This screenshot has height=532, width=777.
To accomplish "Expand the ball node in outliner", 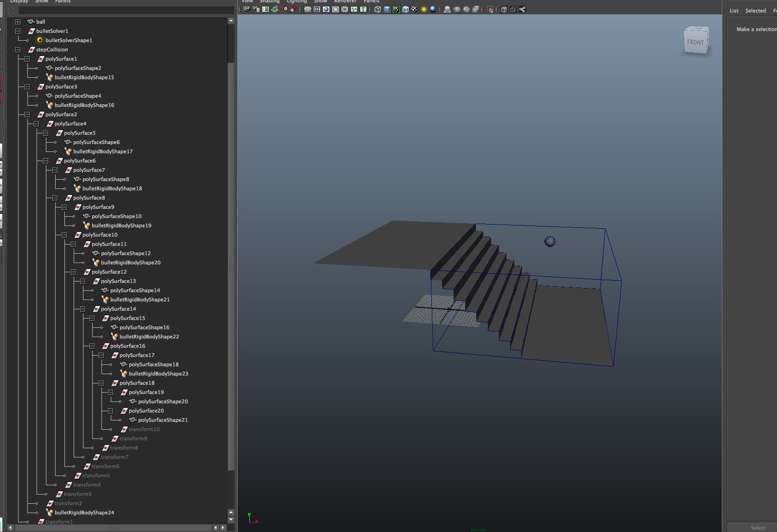I will pos(18,22).
